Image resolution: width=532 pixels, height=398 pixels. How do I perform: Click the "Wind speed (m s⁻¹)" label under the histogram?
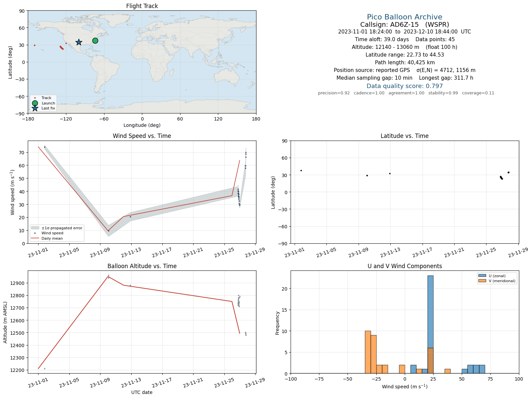point(404,387)
